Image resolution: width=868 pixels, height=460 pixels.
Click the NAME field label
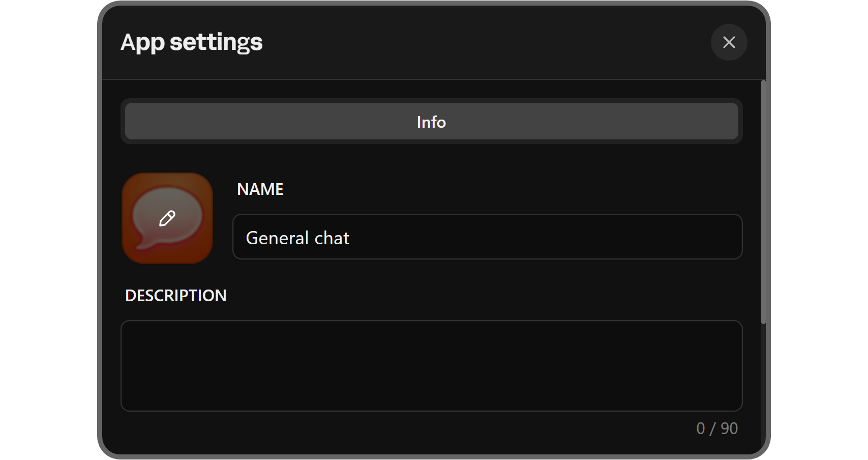pos(260,189)
